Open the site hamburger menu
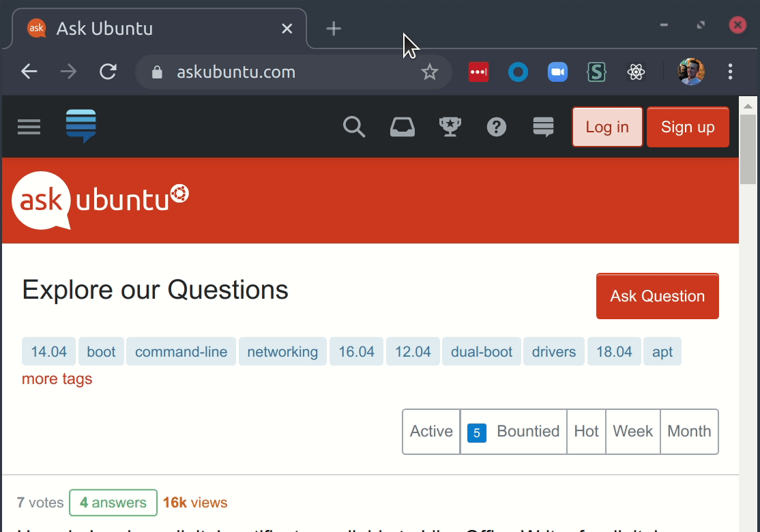The height and width of the screenshot is (532, 760). coord(29,127)
